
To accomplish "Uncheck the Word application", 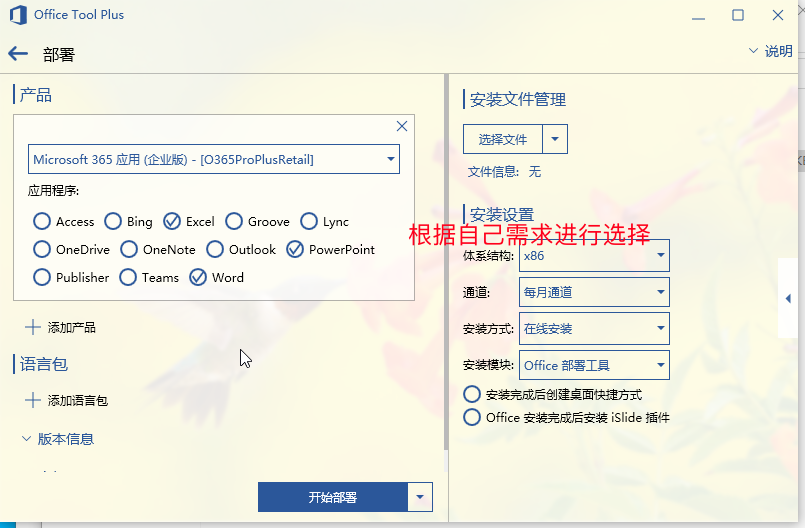I will click(198, 277).
